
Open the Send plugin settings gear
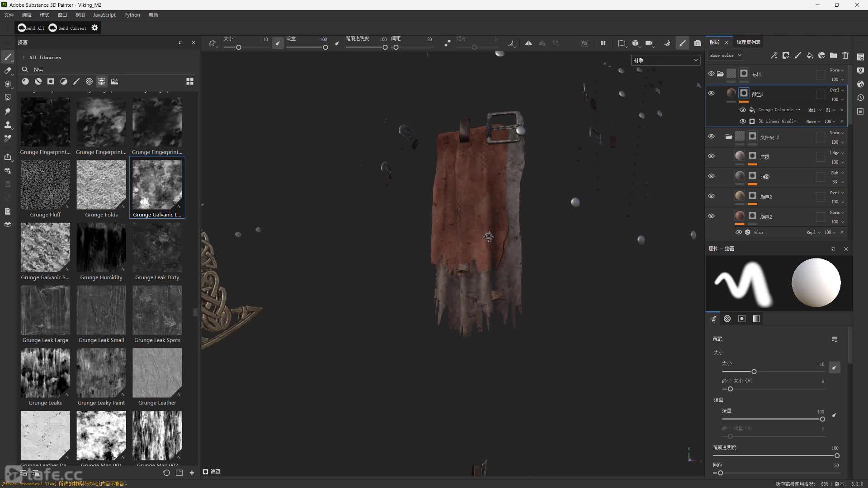point(94,28)
